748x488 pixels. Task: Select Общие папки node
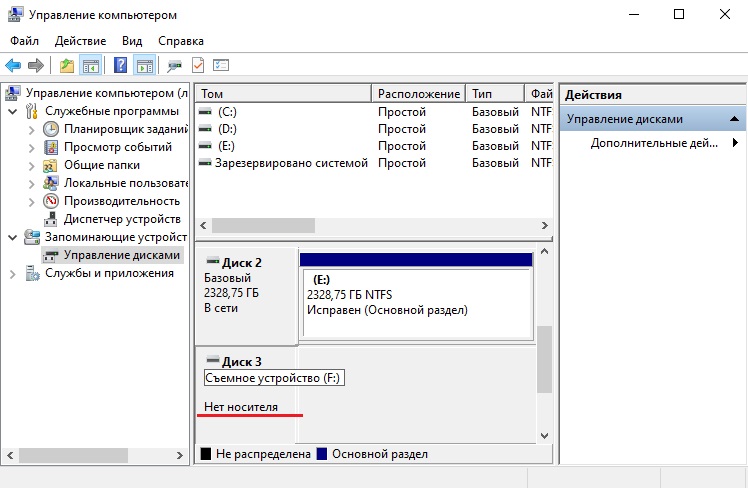point(102,165)
